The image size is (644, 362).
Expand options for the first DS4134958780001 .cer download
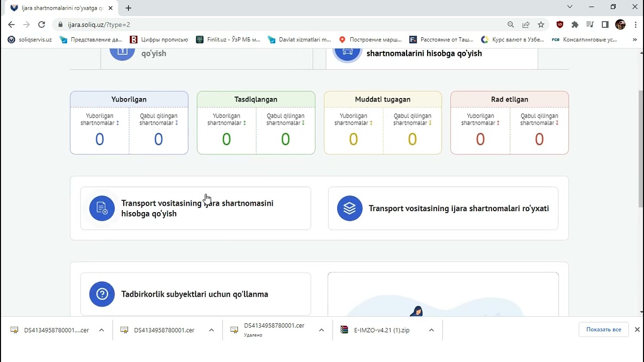[x=101, y=330]
